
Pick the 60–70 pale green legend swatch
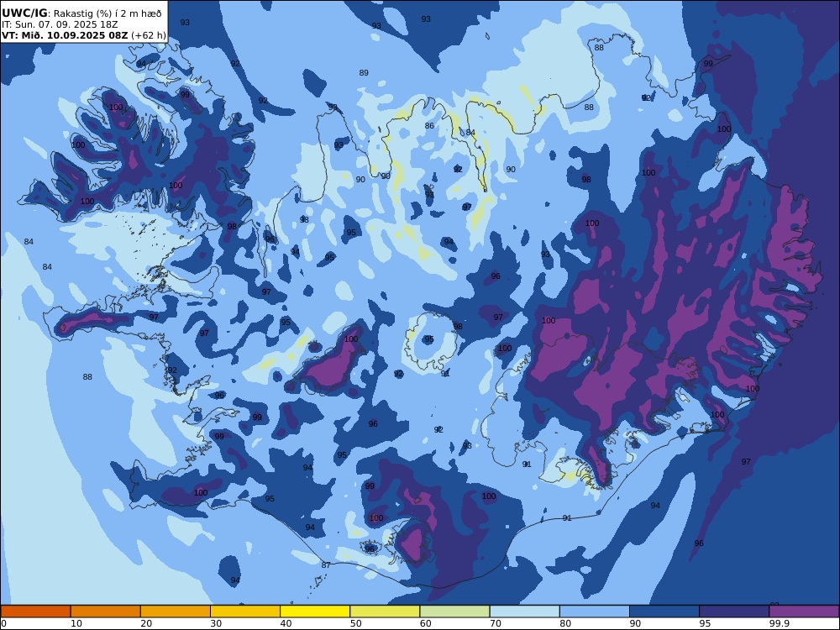tap(454, 612)
